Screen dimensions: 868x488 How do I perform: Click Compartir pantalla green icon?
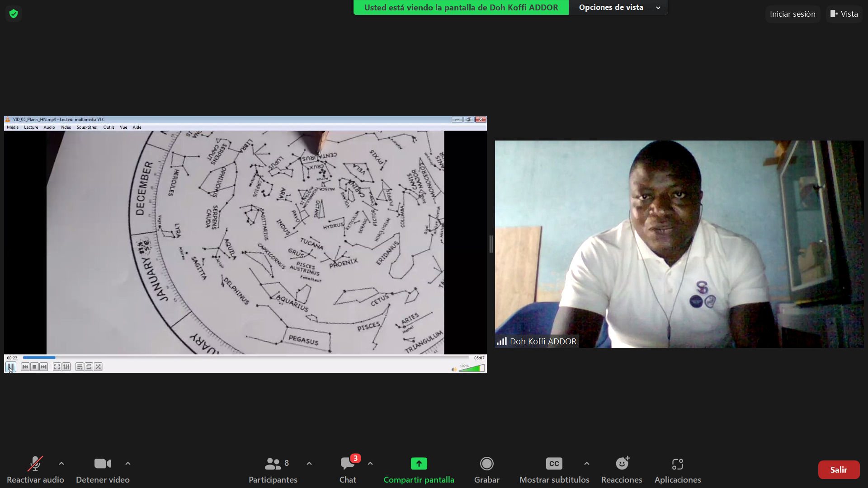(419, 464)
